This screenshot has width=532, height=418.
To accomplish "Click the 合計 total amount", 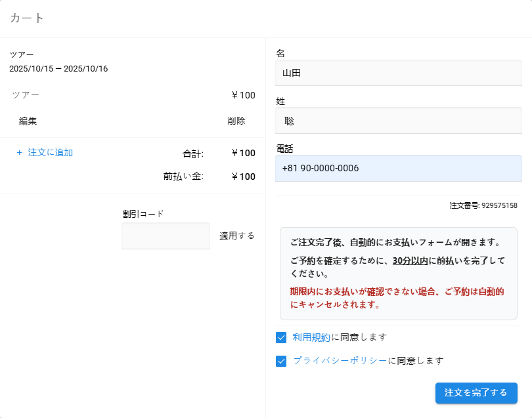I will (x=244, y=154).
